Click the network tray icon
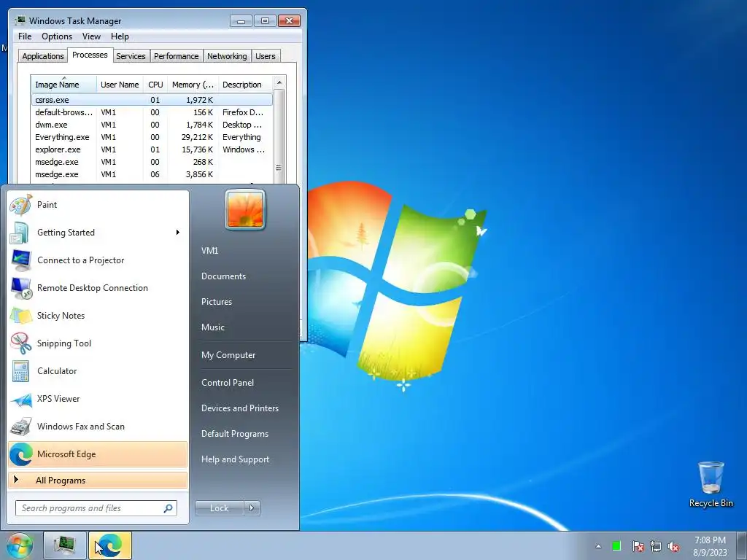747x560 pixels. pyautogui.click(x=656, y=546)
